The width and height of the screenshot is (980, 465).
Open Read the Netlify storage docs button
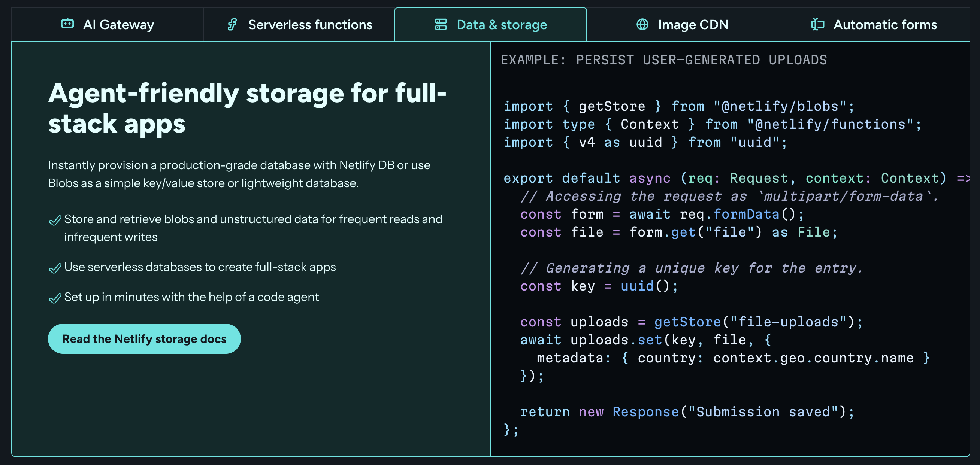coord(144,339)
